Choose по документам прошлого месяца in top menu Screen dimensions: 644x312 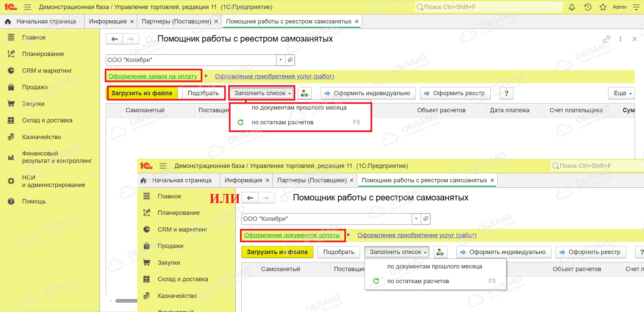tap(299, 108)
